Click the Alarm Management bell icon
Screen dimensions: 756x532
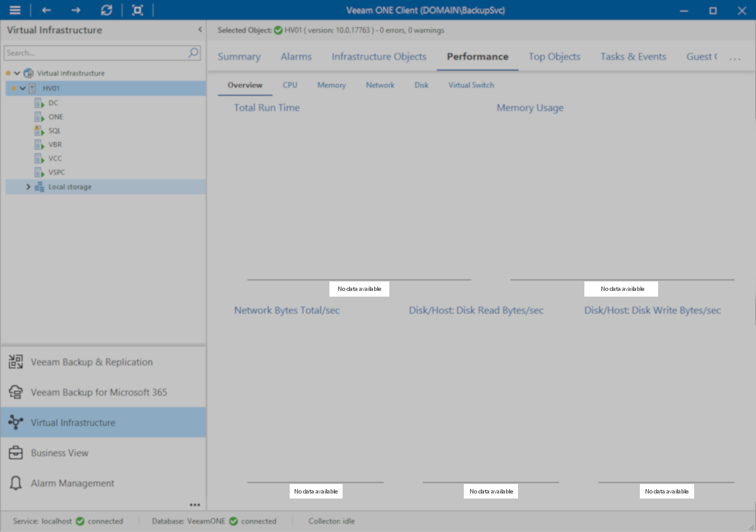click(x=15, y=483)
